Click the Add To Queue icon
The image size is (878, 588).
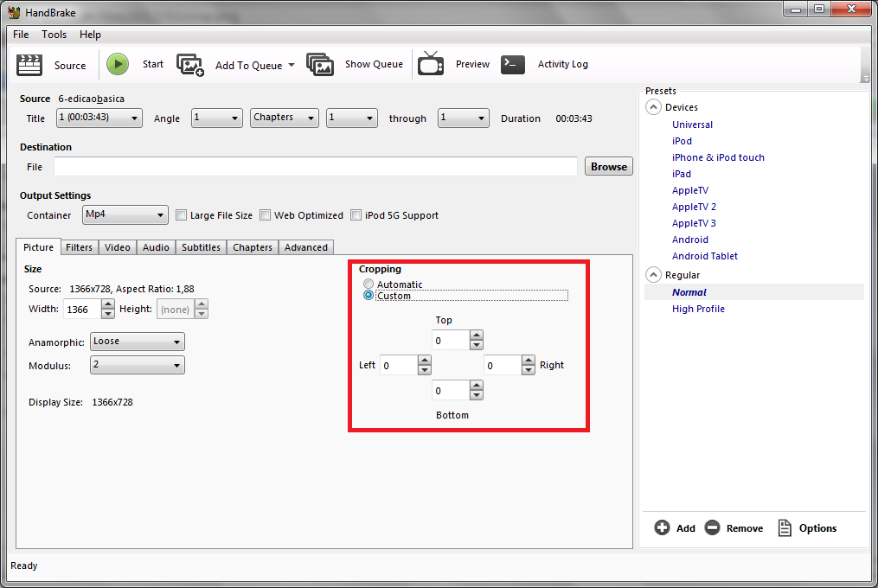[189, 65]
